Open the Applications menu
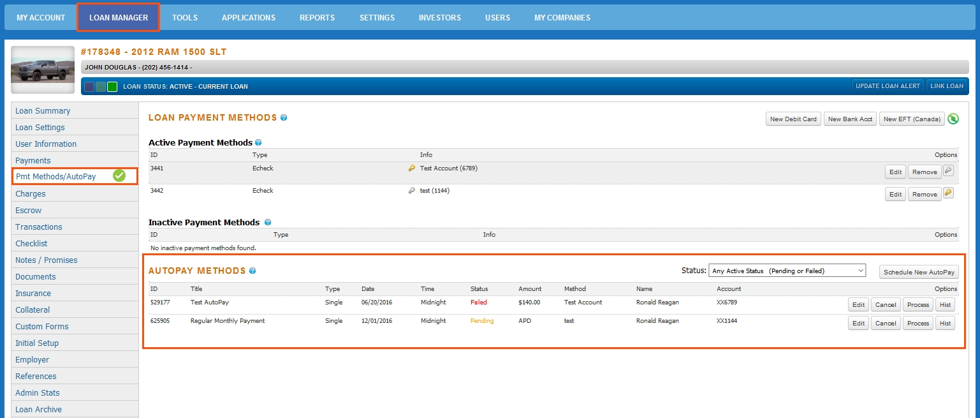980x418 pixels. pyautogui.click(x=249, y=18)
